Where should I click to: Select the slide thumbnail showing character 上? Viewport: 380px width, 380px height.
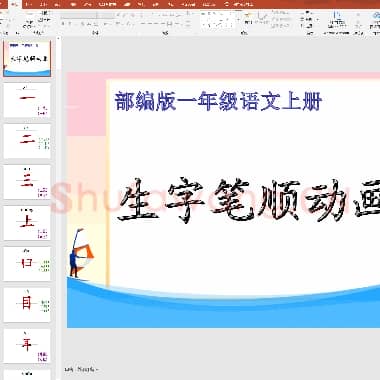[x=27, y=223]
